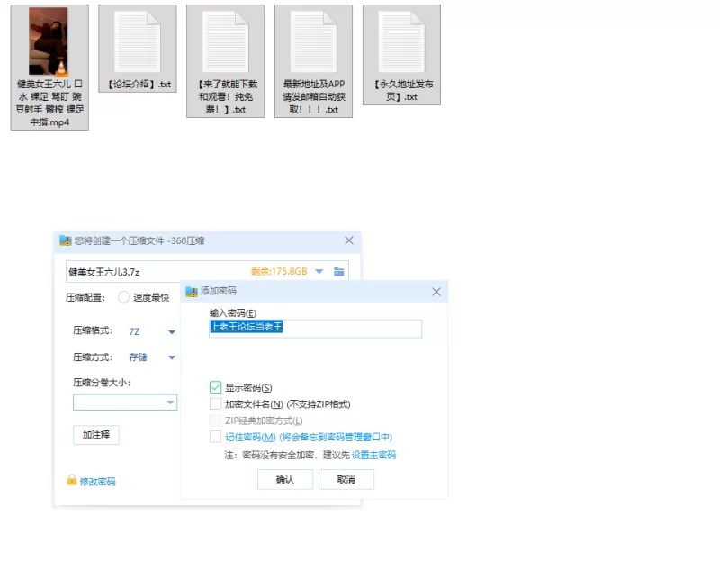Click the 取消 button
Screen dimensions: 720x588
(x=346, y=480)
